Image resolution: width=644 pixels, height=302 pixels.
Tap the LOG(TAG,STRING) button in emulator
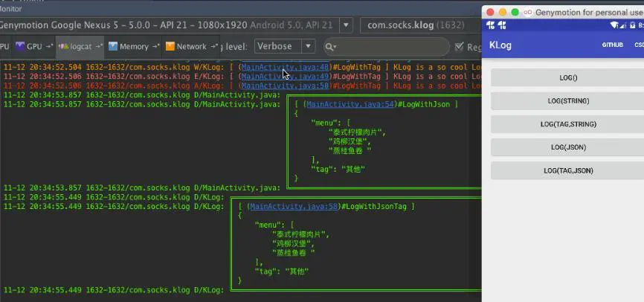coord(568,124)
